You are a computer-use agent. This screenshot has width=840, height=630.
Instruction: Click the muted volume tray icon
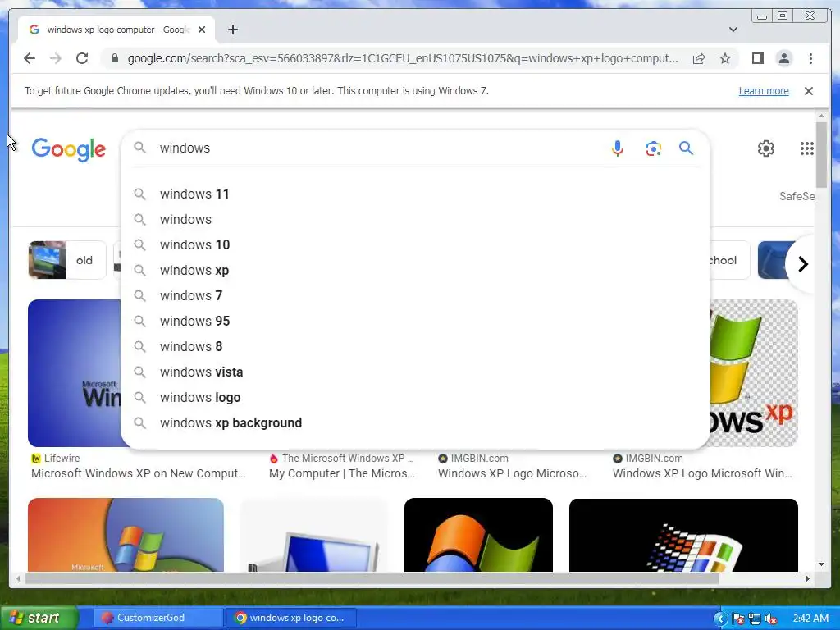click(771, 619)
